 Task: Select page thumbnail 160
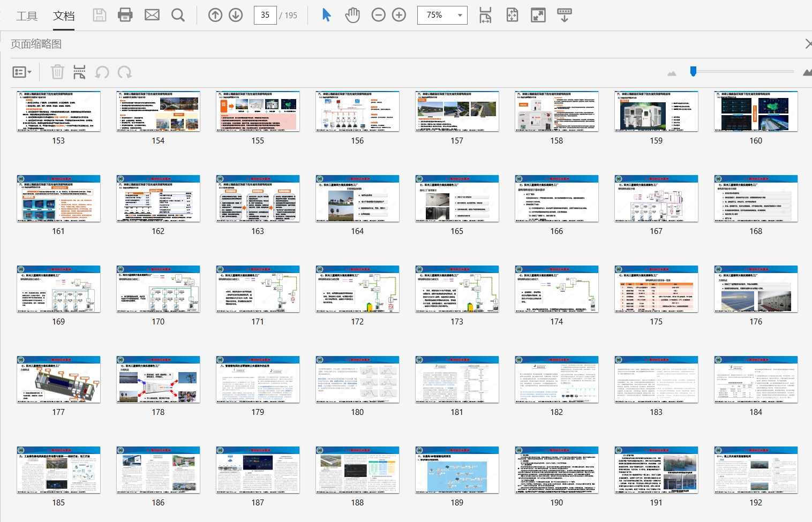(x=756, y=111)
